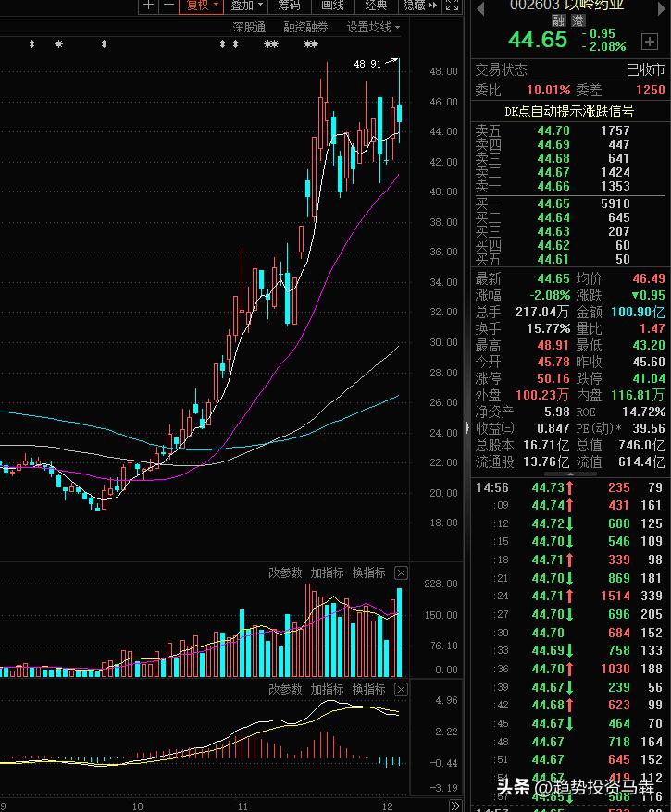Click the 委比 value 10.01%
The width and height of the screenshot is (671, 812).
pos(548,90)
